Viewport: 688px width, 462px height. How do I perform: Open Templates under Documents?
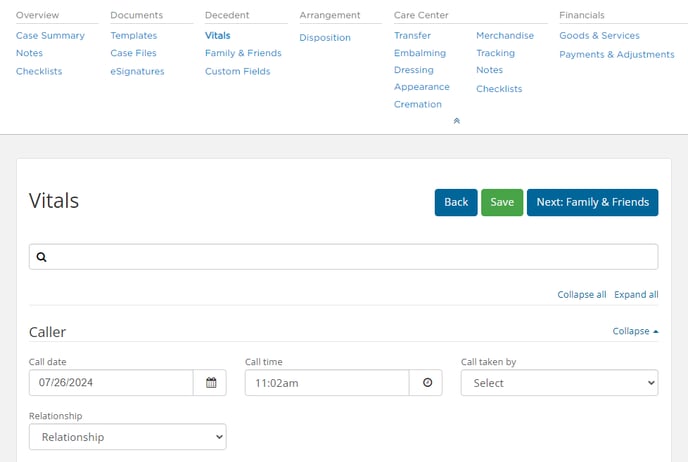point(134,36)
